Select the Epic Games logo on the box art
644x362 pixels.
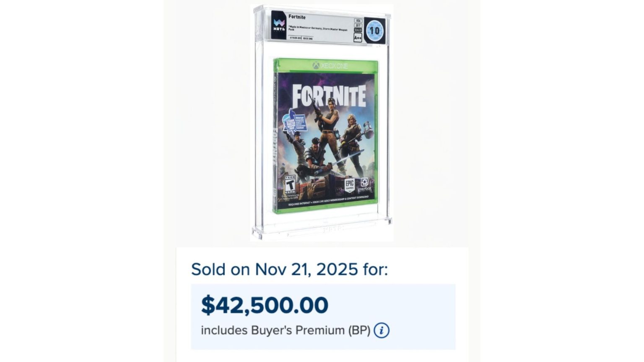(x=350, y=185)
